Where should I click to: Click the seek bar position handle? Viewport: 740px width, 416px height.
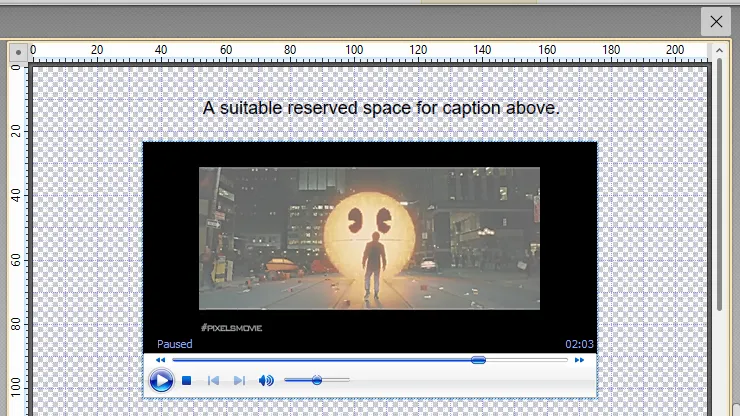(478, 360)
